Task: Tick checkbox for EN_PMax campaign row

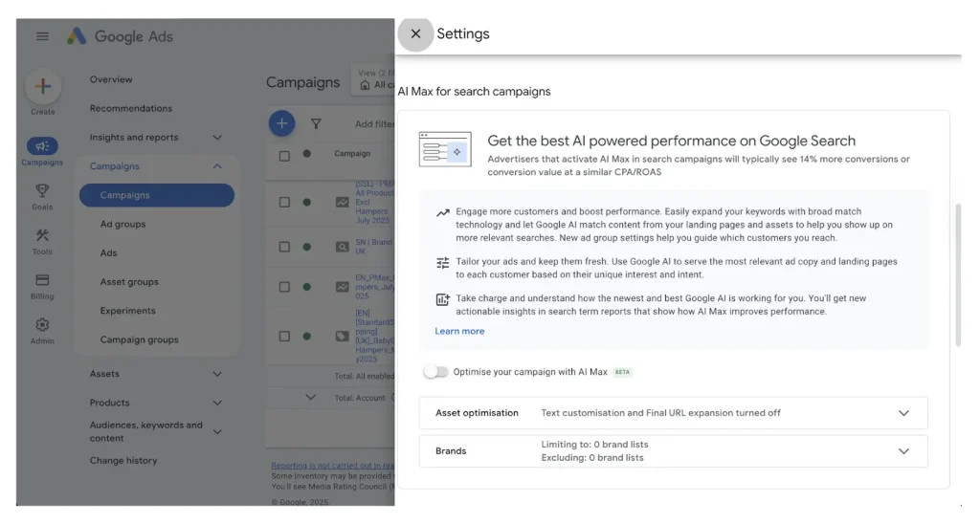Action: tap(284, 287)
